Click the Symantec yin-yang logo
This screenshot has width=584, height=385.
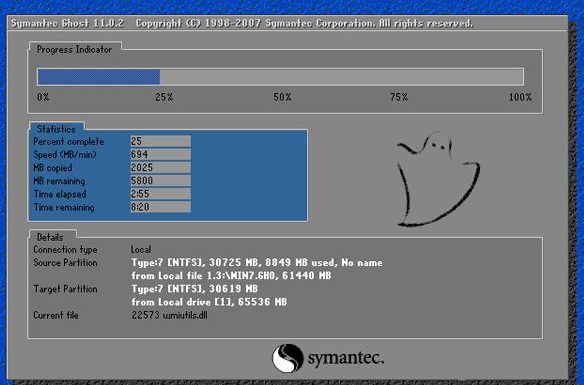(x=288, y=358)
